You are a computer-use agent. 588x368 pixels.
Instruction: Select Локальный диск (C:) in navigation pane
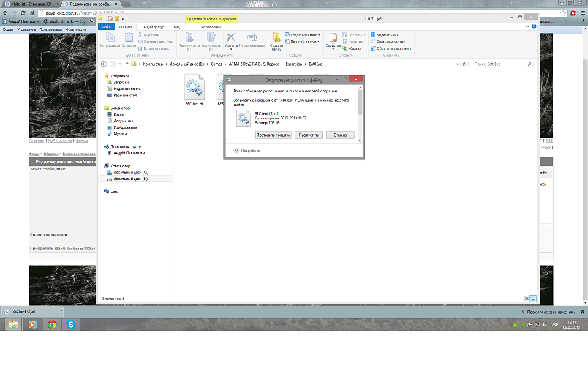130,173
